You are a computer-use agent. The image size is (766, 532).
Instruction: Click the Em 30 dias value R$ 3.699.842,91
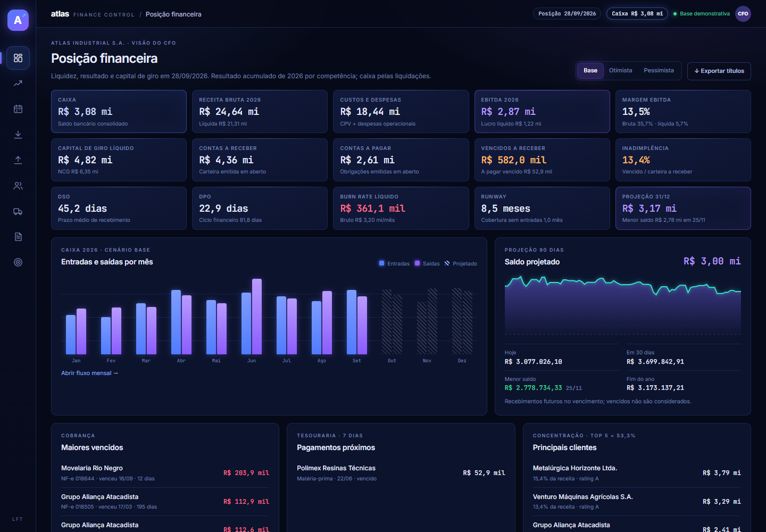(655, 362)
